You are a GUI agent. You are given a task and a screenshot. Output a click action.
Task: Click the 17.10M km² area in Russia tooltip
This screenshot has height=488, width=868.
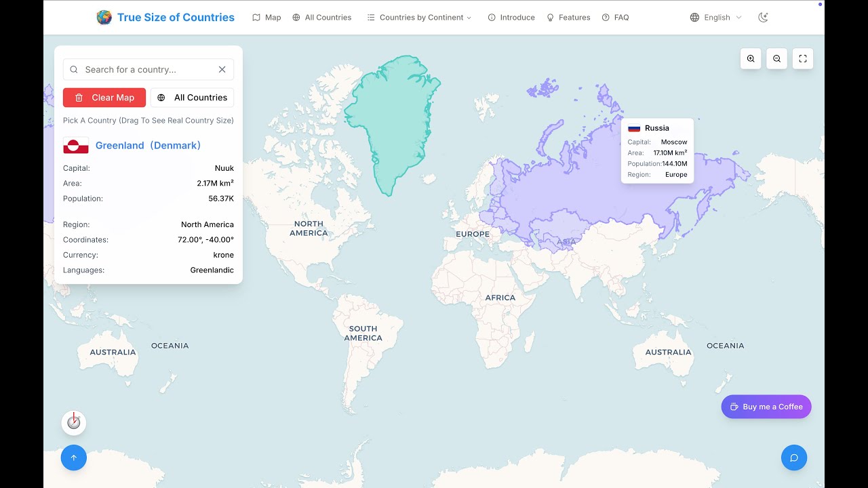(670, 153)
